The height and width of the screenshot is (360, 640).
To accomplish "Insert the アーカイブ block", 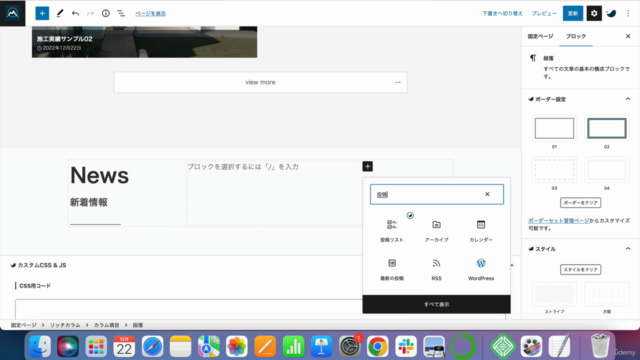I will pos(436,231).
